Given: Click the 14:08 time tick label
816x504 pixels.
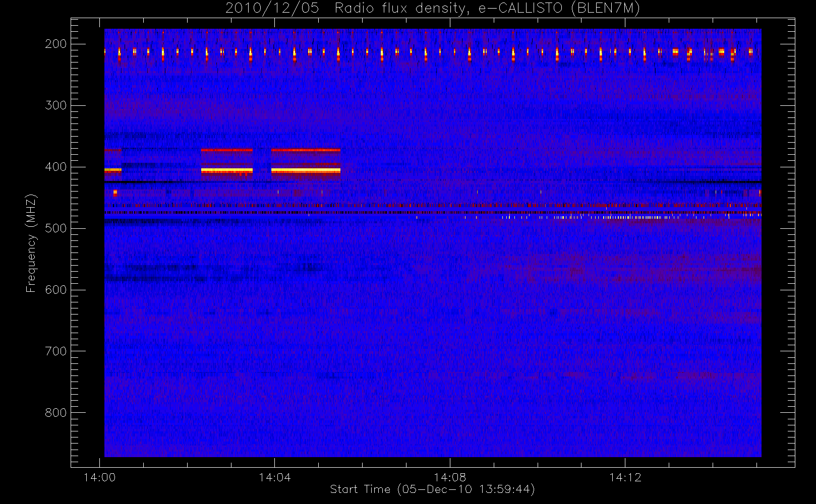Looking at the screenshot, I should click(450, 477).
